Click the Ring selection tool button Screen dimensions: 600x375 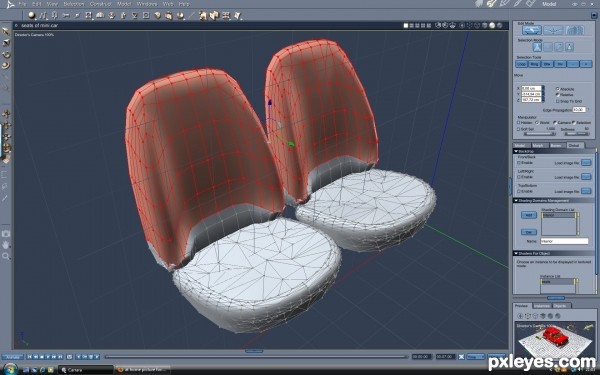pos(534,64)
